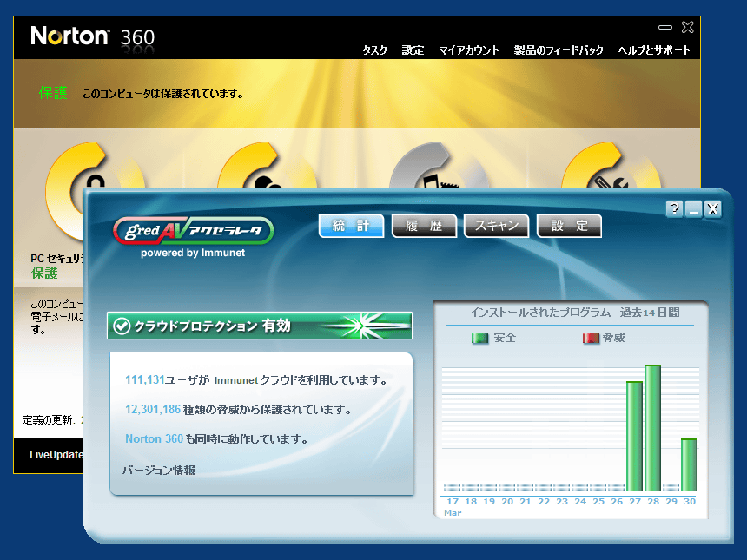Click the green bar for day 30
747x560 pixels.
pyautogui.click(x=690, y=464)
